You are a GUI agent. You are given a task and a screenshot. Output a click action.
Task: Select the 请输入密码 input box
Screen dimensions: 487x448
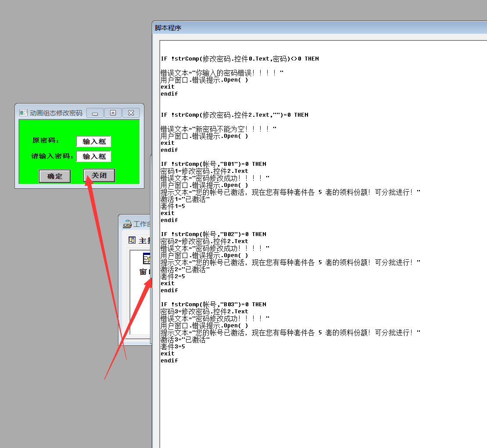tap(94, 157)
